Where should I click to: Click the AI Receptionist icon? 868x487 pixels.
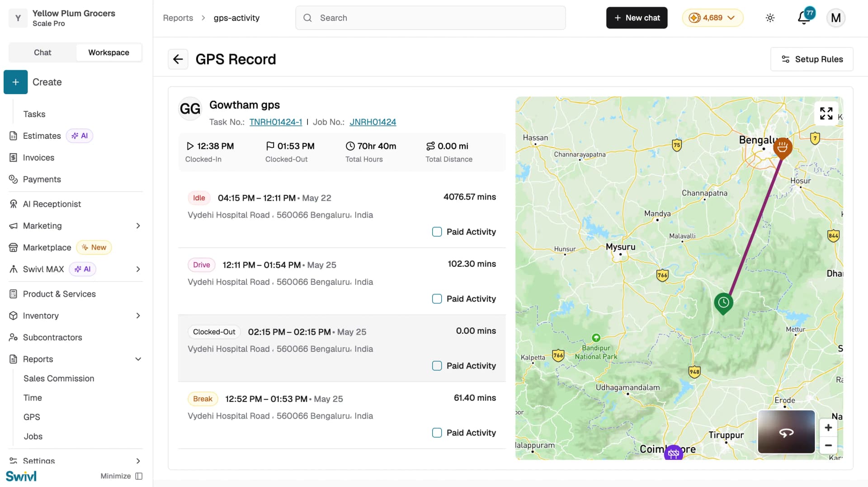tap(14, 204)
